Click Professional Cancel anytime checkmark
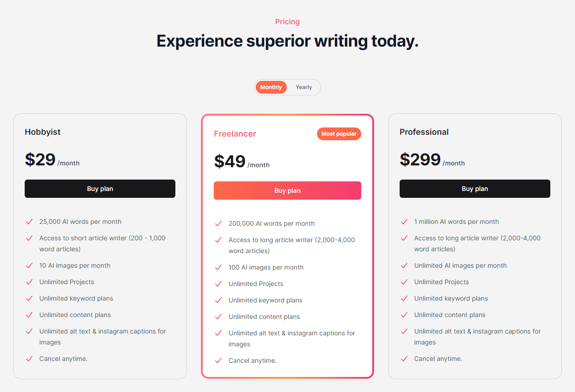 tap(404, 359)
